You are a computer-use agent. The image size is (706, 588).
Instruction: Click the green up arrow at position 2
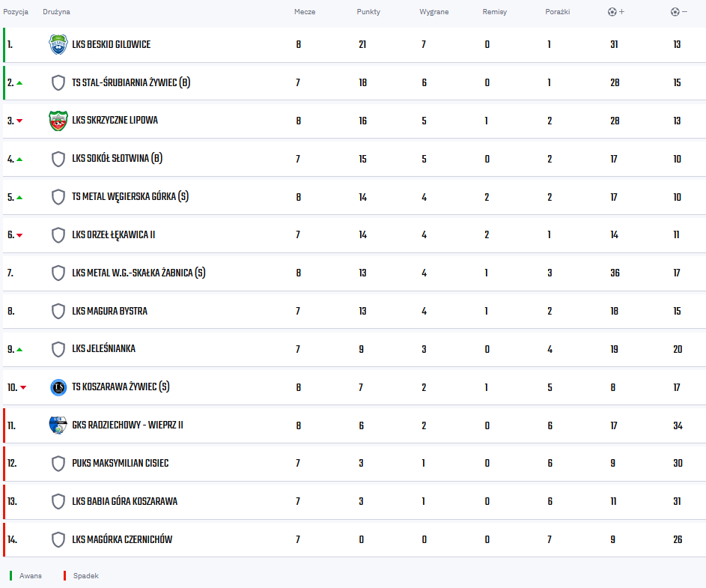pyautogui.click(x=19, y=83)
